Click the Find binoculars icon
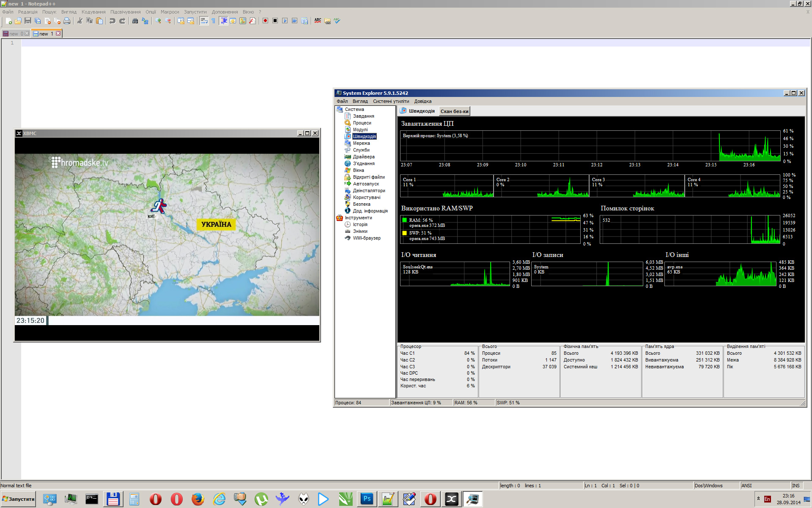This screenshot has width=812, height=508. pos(135,21)
